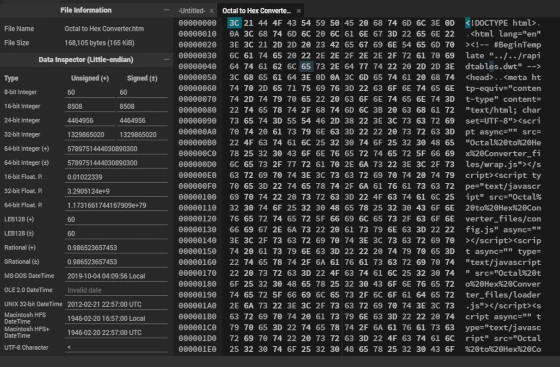Click the 64-bit Integer (±) value field

(x=116, y=163)
